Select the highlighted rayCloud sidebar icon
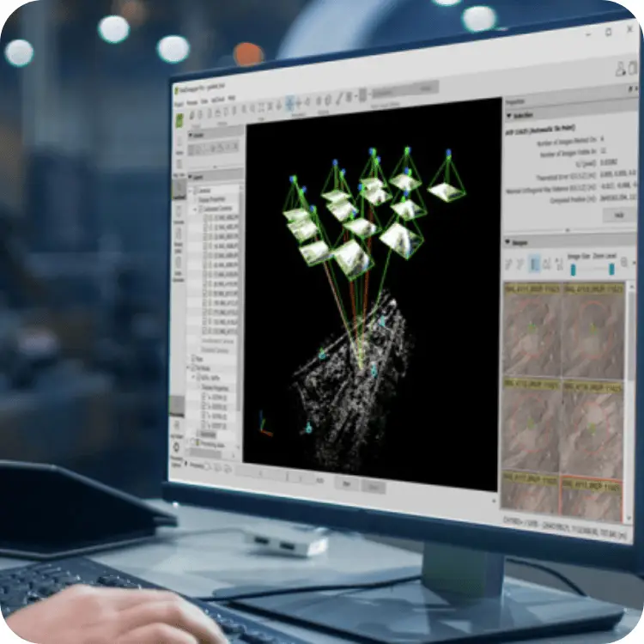Viewport: 644px width, 644px height. point(179,190)
